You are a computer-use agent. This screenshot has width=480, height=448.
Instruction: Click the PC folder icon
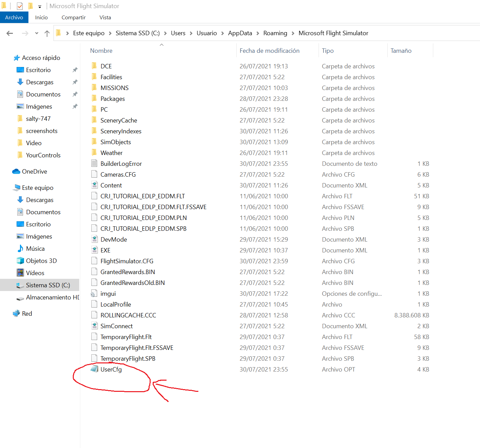click(94, 109)
